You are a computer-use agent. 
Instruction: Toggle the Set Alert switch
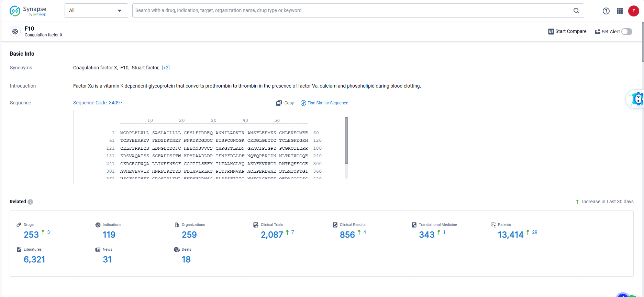627,32
